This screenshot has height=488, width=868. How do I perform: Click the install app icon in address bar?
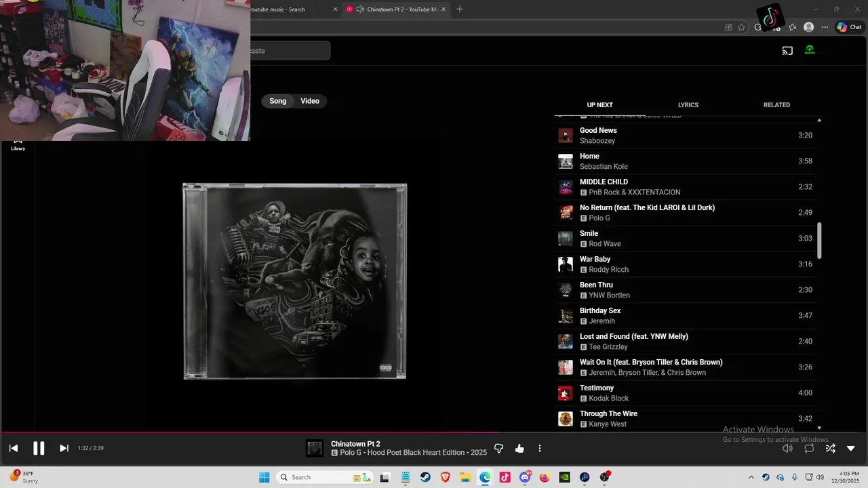click(x=728, y=27)
